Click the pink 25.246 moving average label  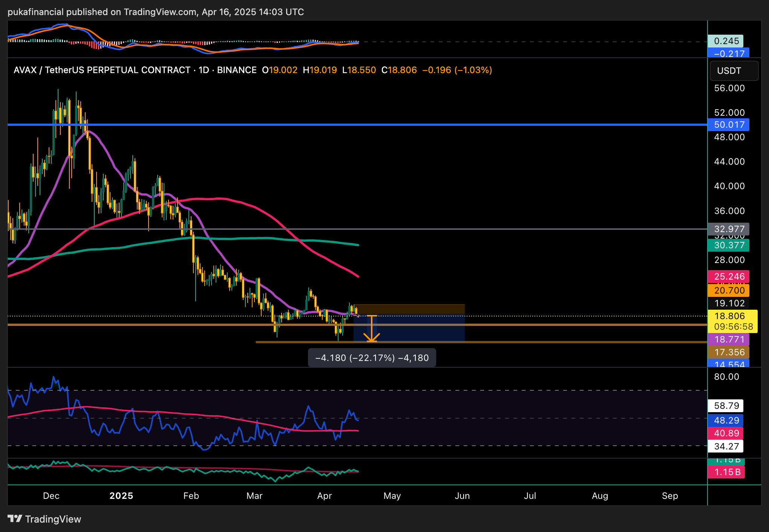[728, 277]
